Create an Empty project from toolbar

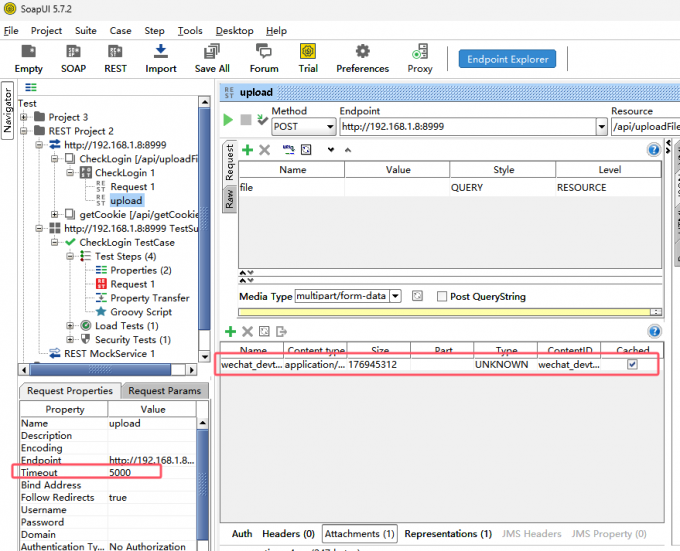[29, 59]
